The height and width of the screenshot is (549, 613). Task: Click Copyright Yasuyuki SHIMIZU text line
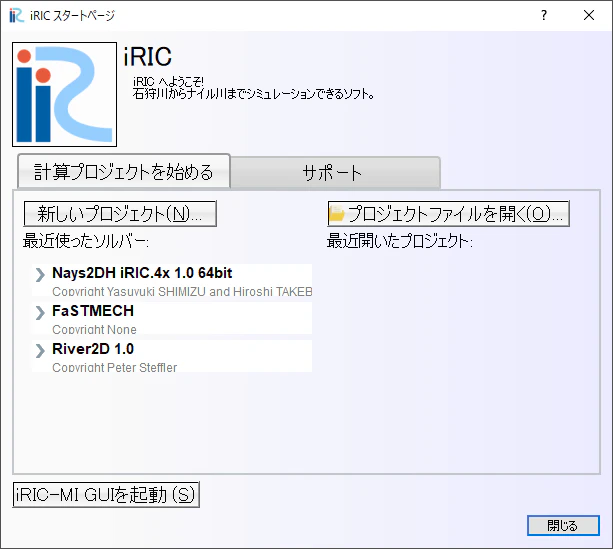[x=182, y=292]
